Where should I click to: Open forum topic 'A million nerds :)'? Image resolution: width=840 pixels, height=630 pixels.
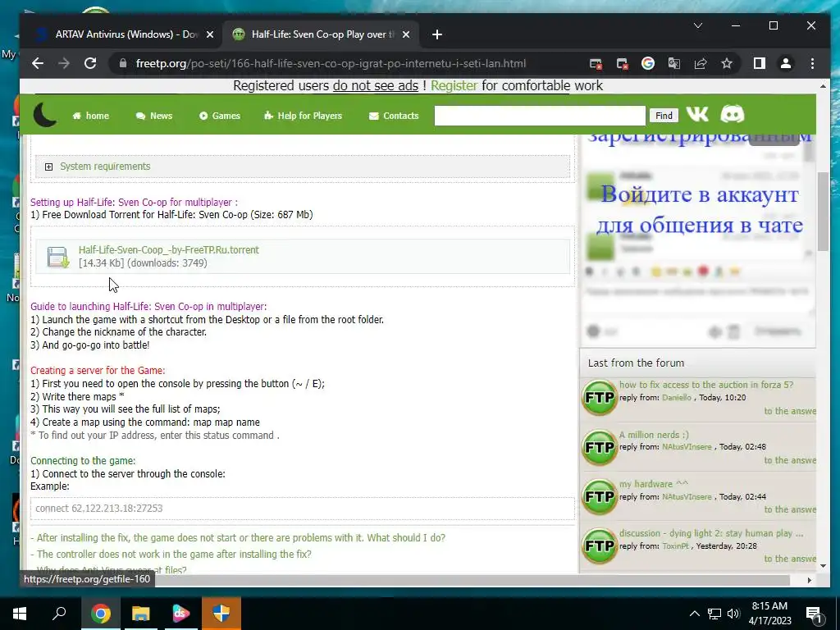click(654, 435)
